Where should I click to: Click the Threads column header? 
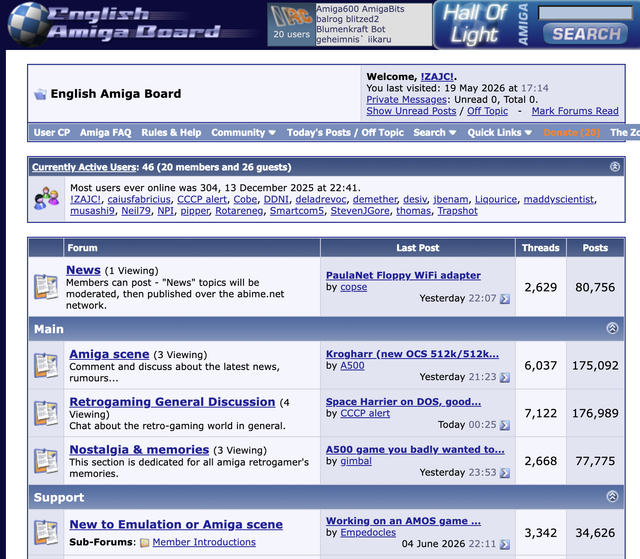pyautogui.click(x=540, y=248)
